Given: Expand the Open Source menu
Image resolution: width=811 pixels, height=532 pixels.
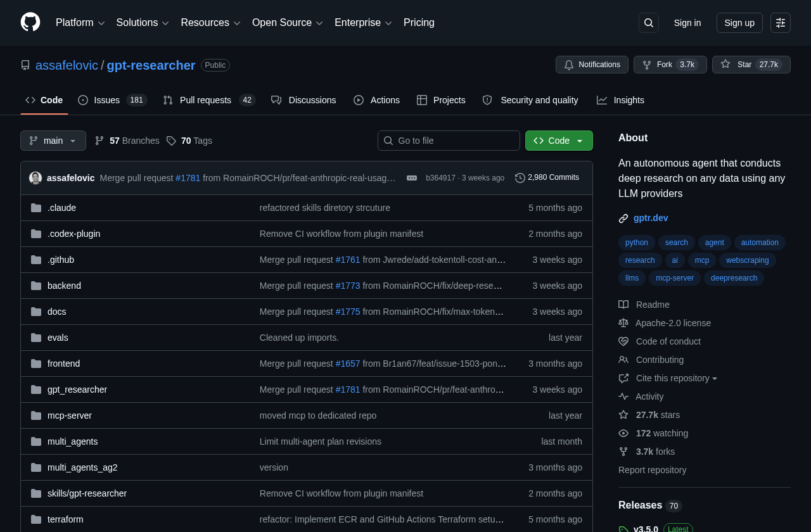Looking at the screenshot, I should coord(288,23).
